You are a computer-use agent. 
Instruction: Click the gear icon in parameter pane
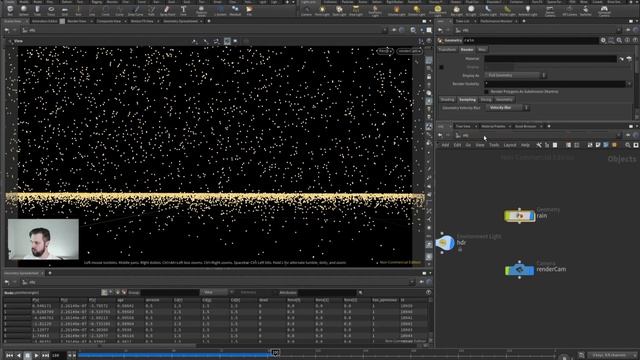click(603, 40)
